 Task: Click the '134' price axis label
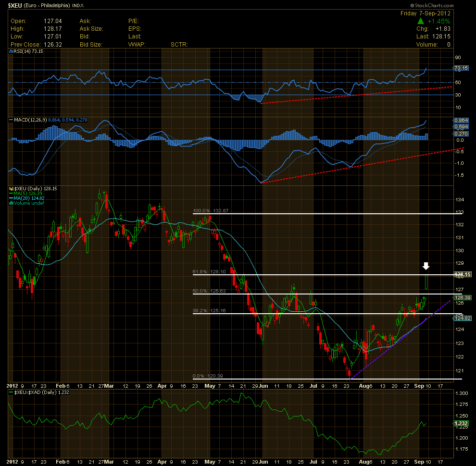(460, 200)
